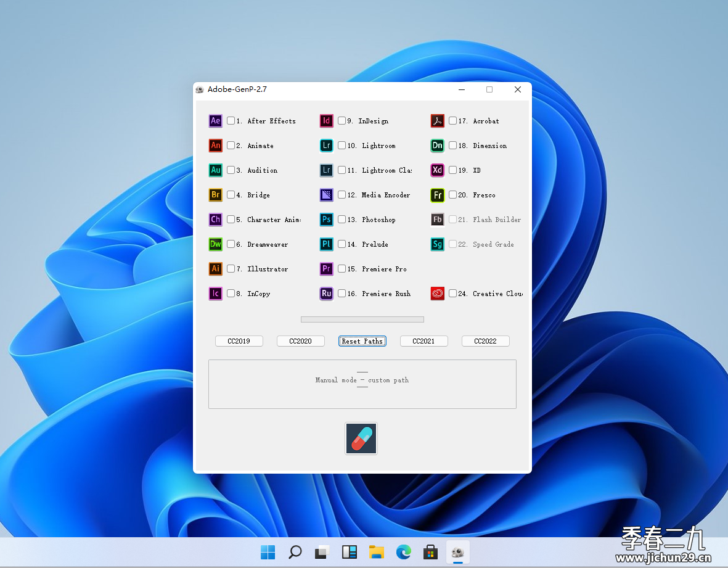The height and width of the screenshot is (568, 728).
Task: Click the Fresco Fr icon
Action: point(438,195)
